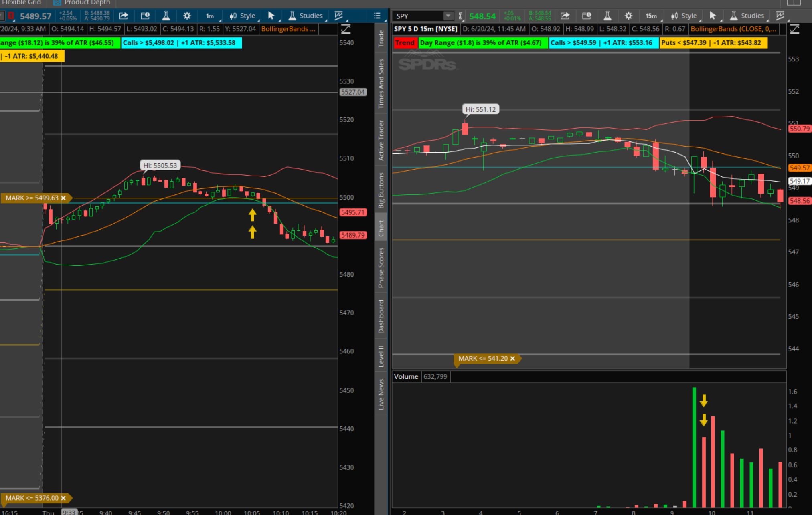
Task: Open SPY chart gear settings
Action: tap(628, 16)
